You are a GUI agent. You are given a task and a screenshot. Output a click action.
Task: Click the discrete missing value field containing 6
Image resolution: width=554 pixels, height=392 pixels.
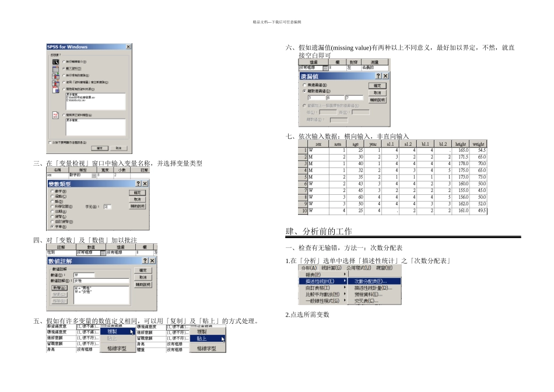pyautogui.click(x=335, y=98)
